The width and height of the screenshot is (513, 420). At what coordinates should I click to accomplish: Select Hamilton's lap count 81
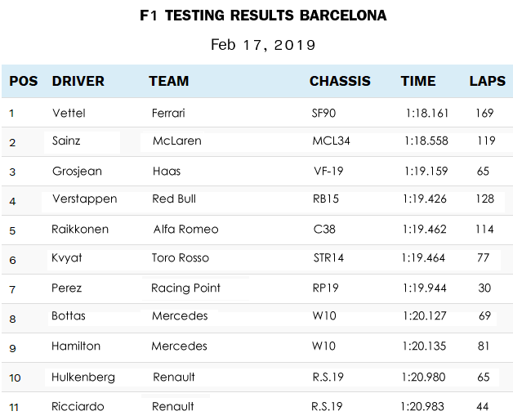click(484, 346)
